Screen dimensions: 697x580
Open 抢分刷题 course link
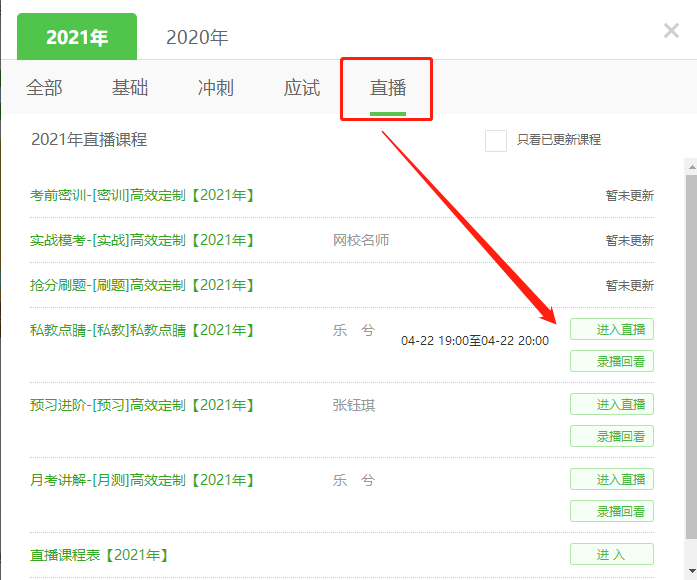pos(142,285)
